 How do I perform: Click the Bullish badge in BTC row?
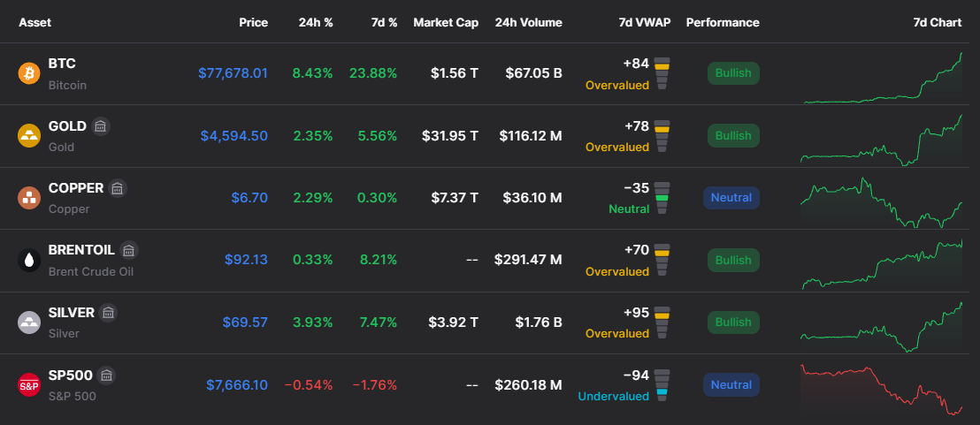point(733,73)
